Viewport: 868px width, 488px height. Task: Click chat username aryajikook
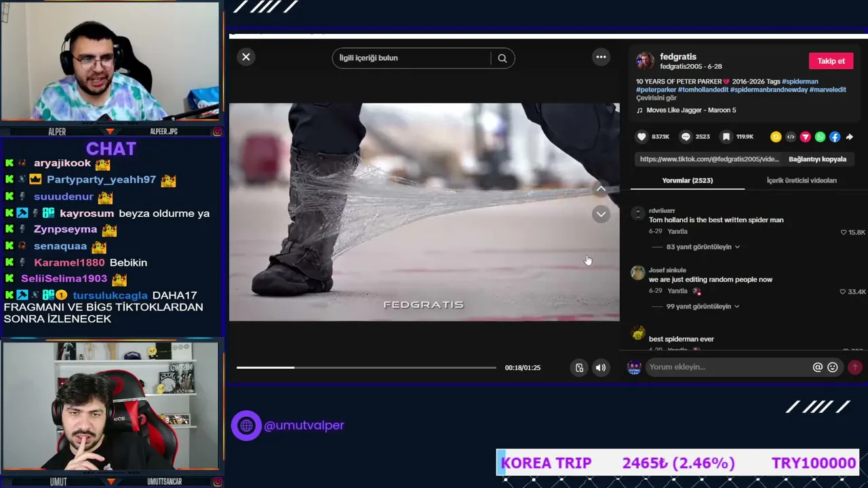(62, 163)
